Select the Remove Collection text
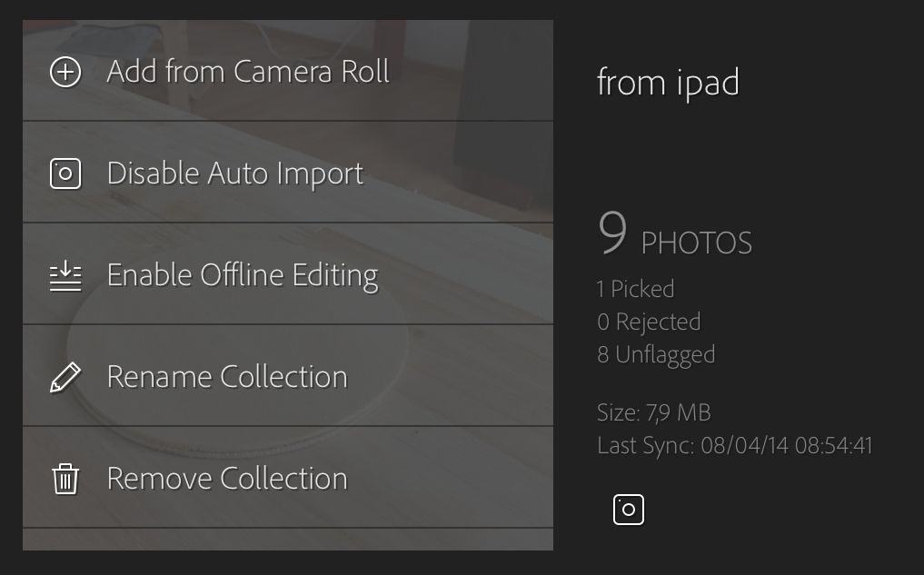 (227, 479)
